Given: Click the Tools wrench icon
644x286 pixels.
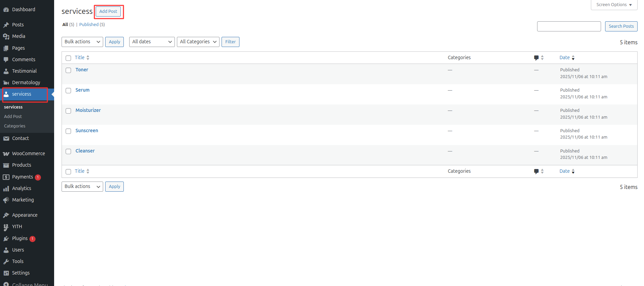Looking at the screenshot, I should point(6,262).
